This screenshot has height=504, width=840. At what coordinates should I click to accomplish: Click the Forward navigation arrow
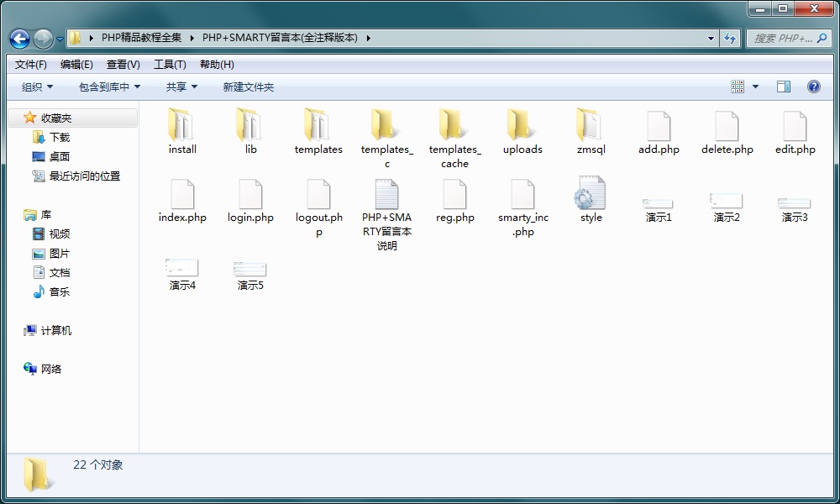pyautogui.click(x=43, y=39)
